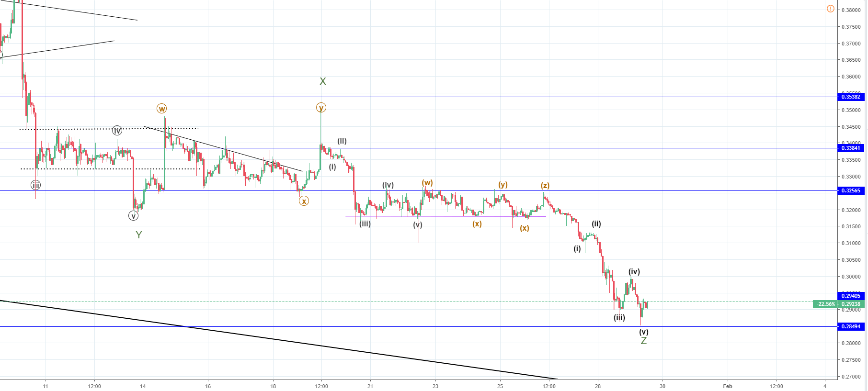This screenshot has width=868, height=391.
Task: Select the large green "X" wave label
Action: (323, 81)
